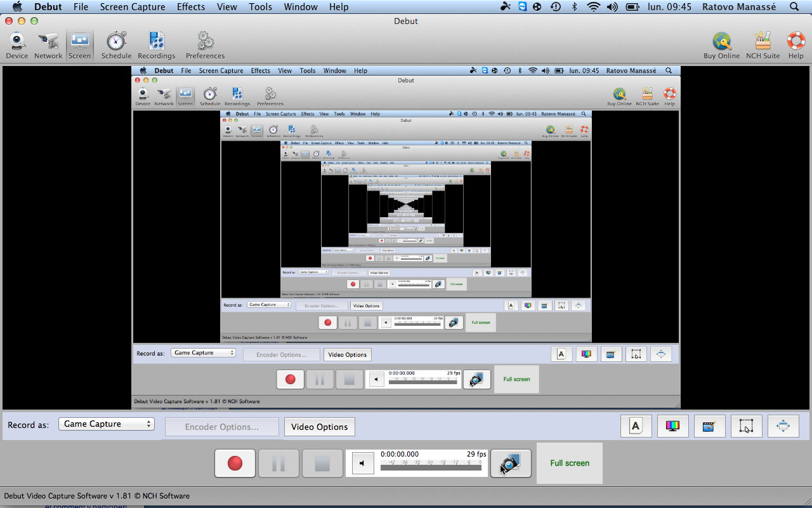
Task: Click the Time Machine menu bar icon
Action: 556,7
